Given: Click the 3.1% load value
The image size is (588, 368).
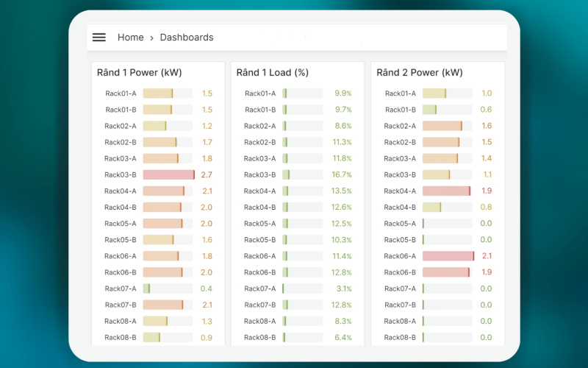Looking at the screenshot, I should [x=344, y=289].
